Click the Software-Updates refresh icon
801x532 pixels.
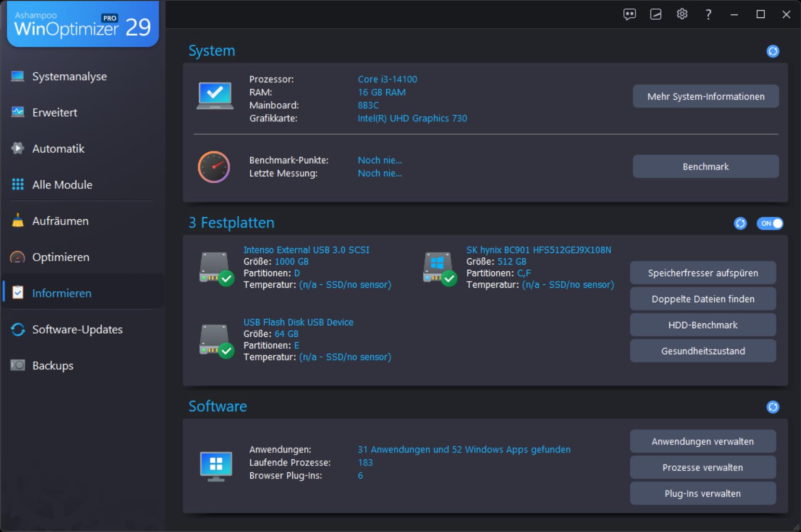18,329
